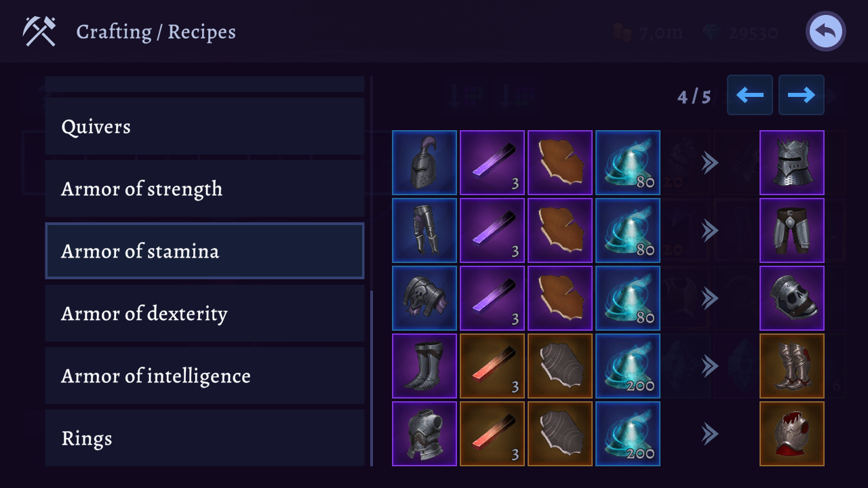Open the Quivers recipe category
Viewport: 868px width, 488px height.
204,127
